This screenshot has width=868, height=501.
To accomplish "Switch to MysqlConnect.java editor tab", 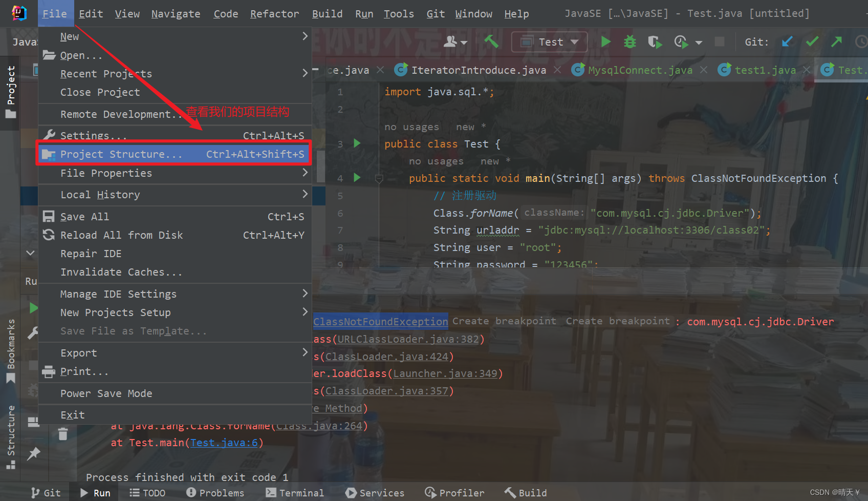I will click(640, 70).
